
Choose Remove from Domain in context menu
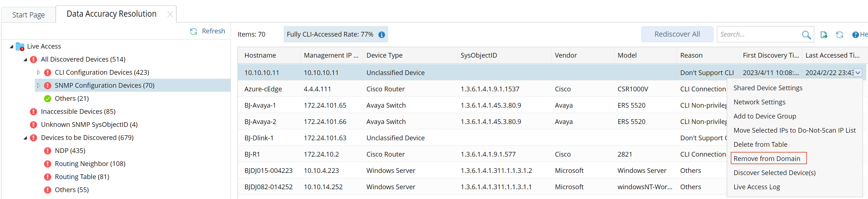pyautogui.click(x=767, y=158)
